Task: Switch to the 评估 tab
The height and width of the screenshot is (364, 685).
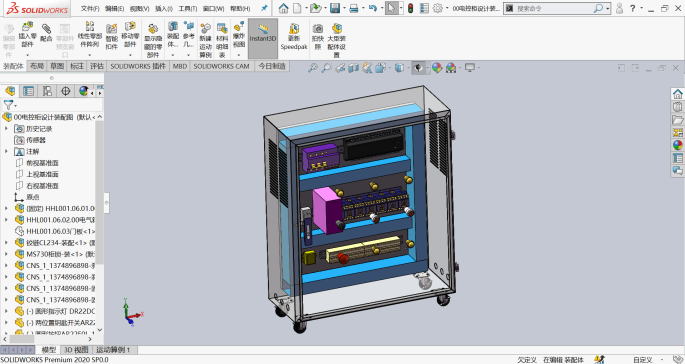Action: click(x=97, y=66)
